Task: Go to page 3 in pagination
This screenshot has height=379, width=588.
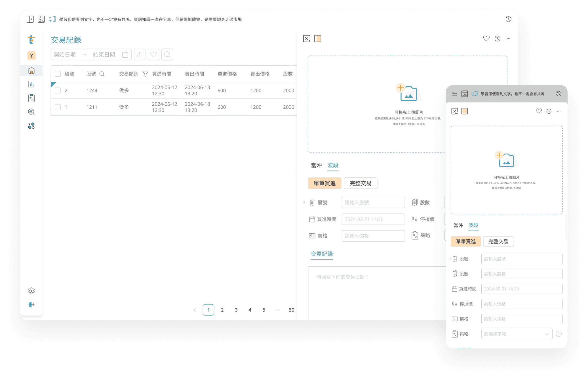Action: 236,310
